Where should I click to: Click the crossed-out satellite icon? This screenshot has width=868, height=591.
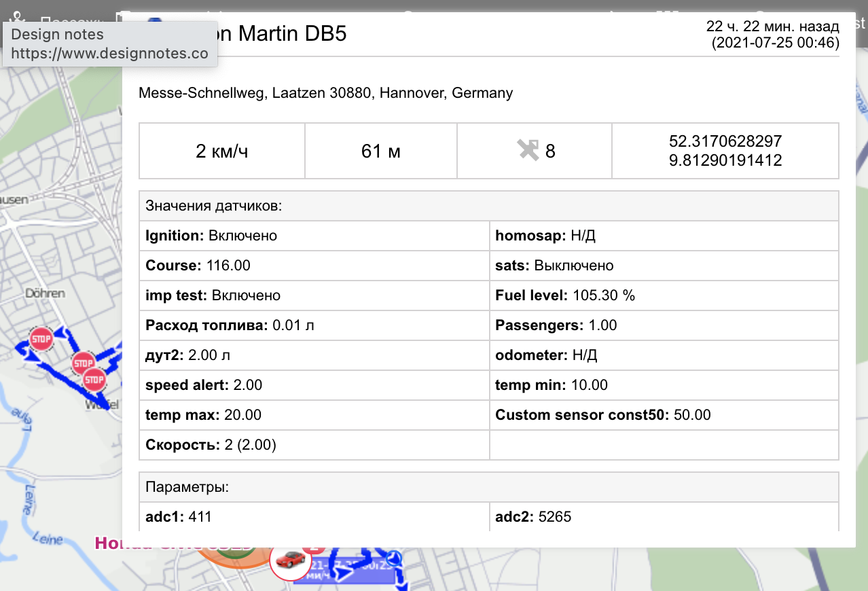528,150
